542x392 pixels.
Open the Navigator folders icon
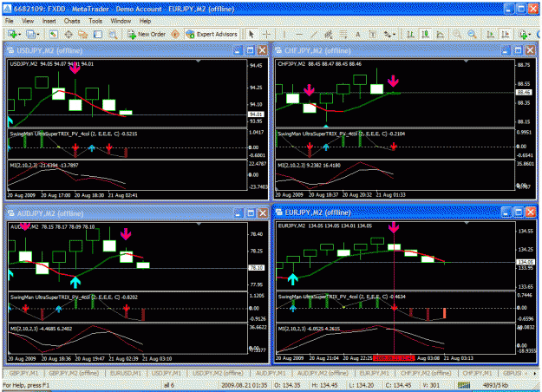[x=83, y=34]
